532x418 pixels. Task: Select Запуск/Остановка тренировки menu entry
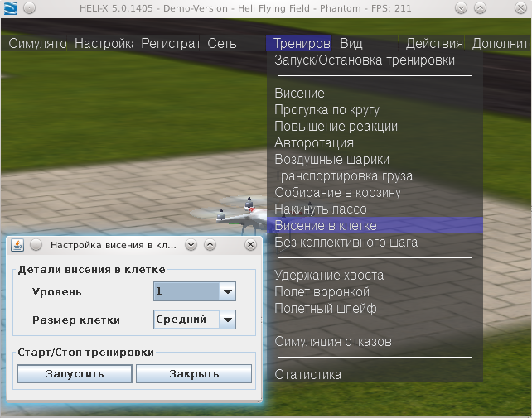(375, 60)
